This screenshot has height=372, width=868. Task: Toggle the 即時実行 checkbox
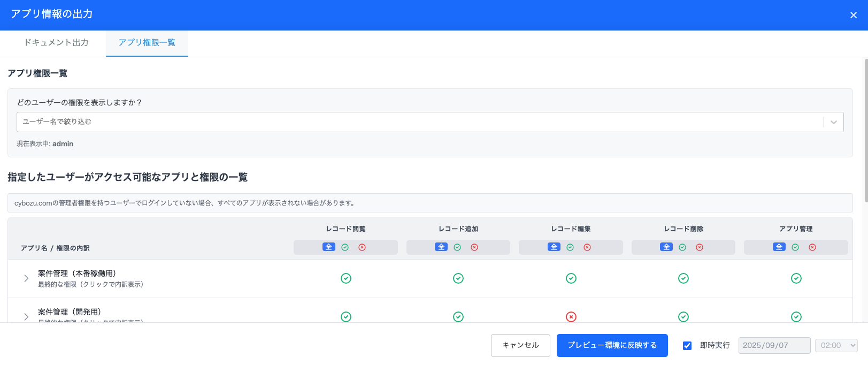(x=687, y=346)
